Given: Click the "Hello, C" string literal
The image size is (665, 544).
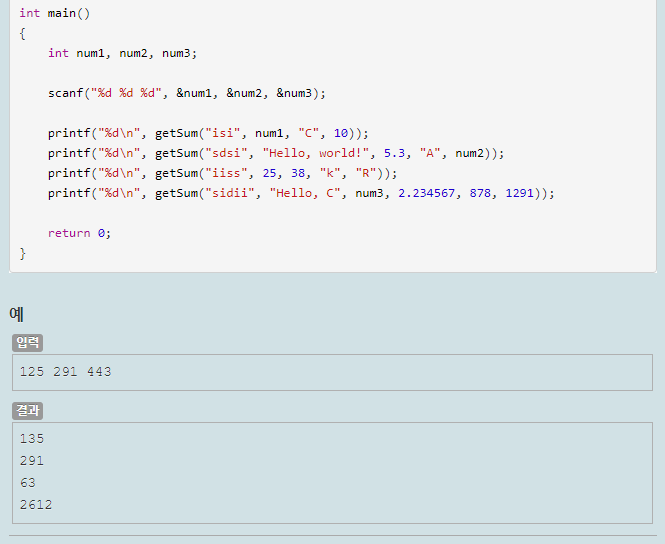Looking at the screenshot, I should (x=305, y=193).
